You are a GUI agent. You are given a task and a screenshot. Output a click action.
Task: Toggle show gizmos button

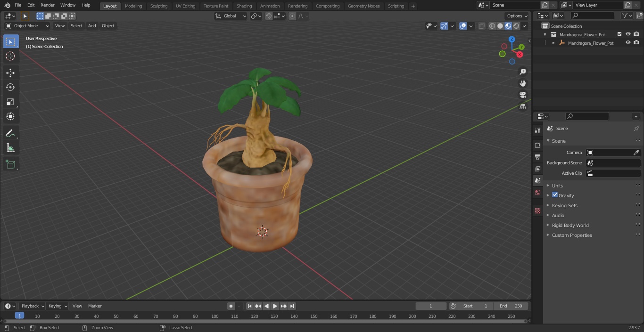444,26
